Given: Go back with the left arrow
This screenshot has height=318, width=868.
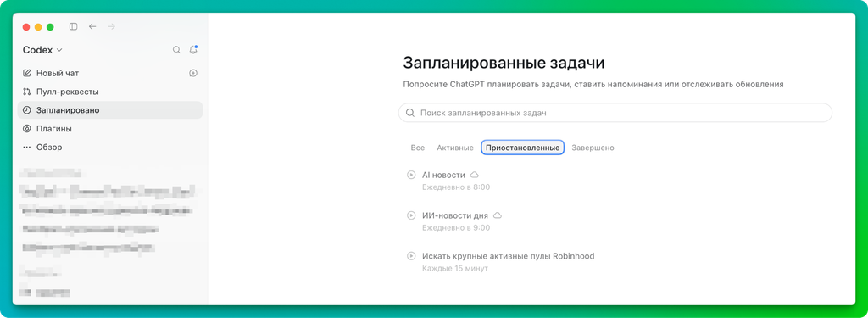Looking at the screenshot, I should click(x=92, y=26).
